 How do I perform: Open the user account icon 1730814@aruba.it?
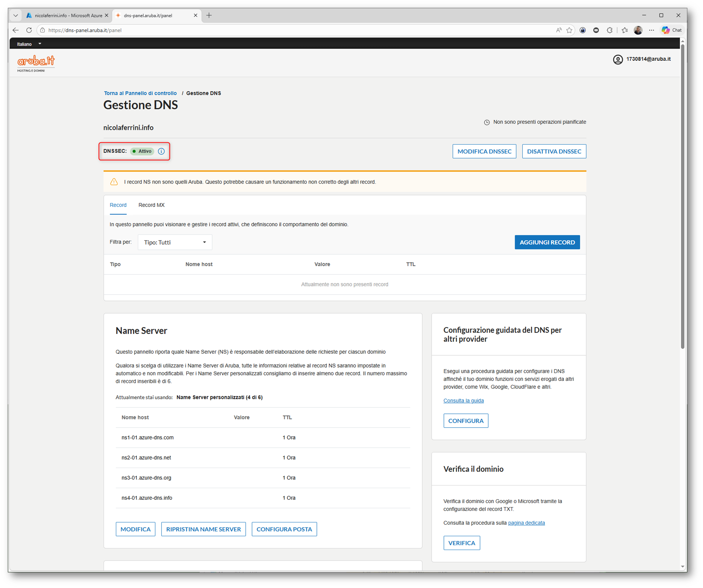(x=618, y=59)
